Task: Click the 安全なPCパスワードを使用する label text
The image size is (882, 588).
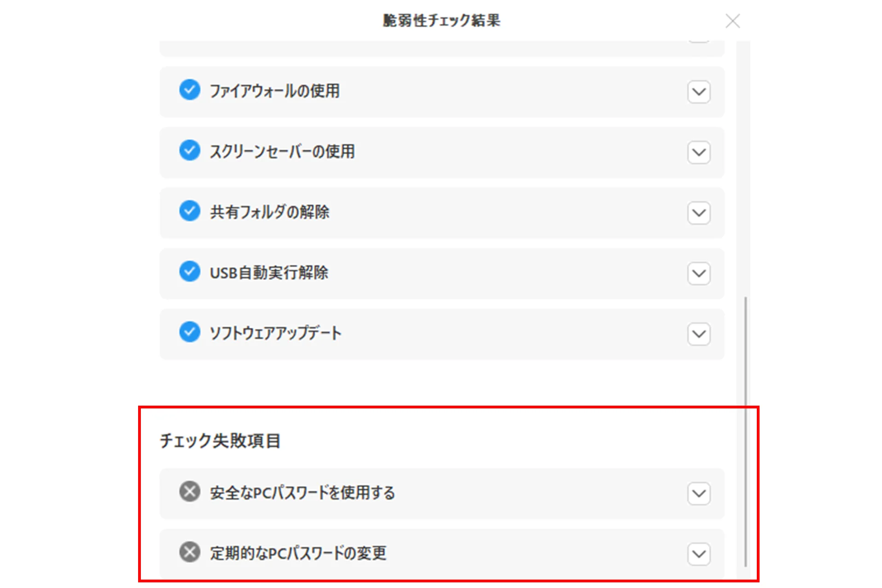Action: 302,493
